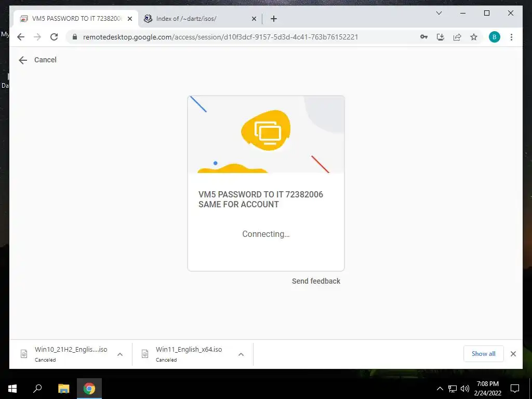This screenshot has height=399, width=532.
Task: Select the VM5 PASSWORD TO IT tab
Action: click(x=76, y=19)
